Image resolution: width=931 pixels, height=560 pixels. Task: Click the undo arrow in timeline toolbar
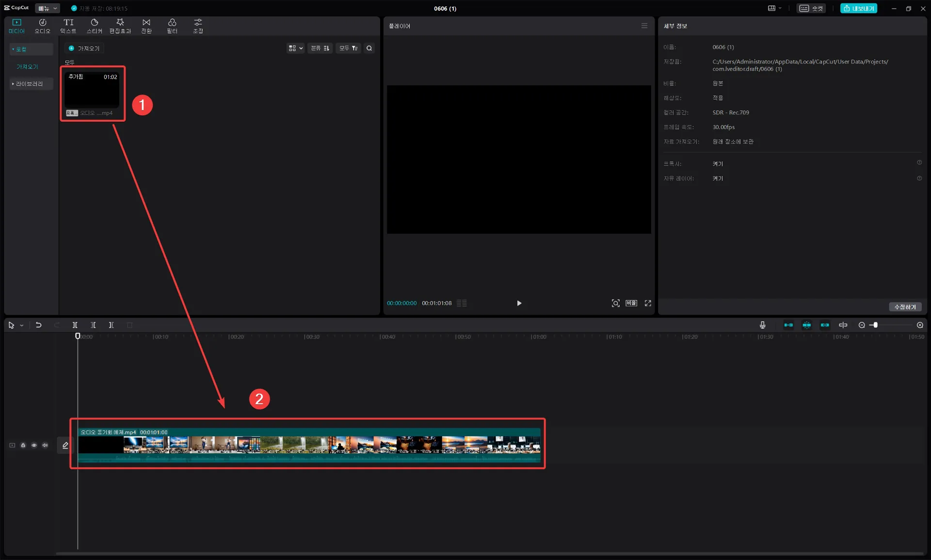39,325
